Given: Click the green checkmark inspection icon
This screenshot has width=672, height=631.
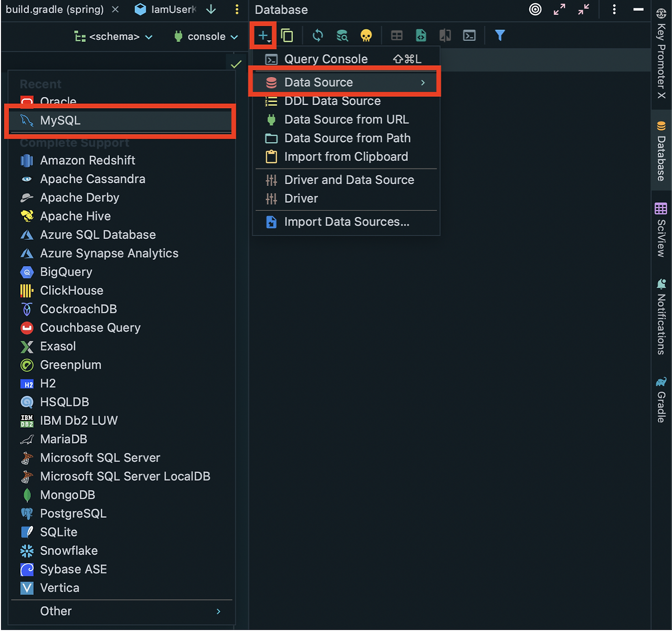Looking at the screenshot, I should click(236, 64).
